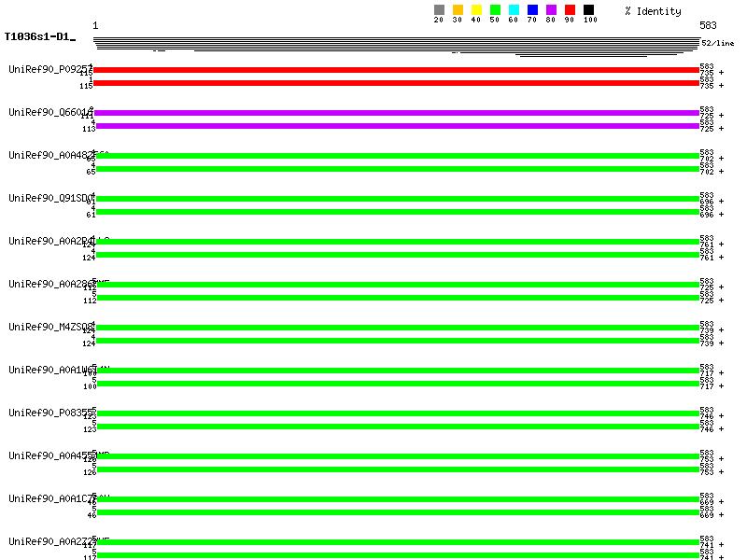Click the black query coverage lines at top
This screenshot has width=747, height=560.
[396, 43]
